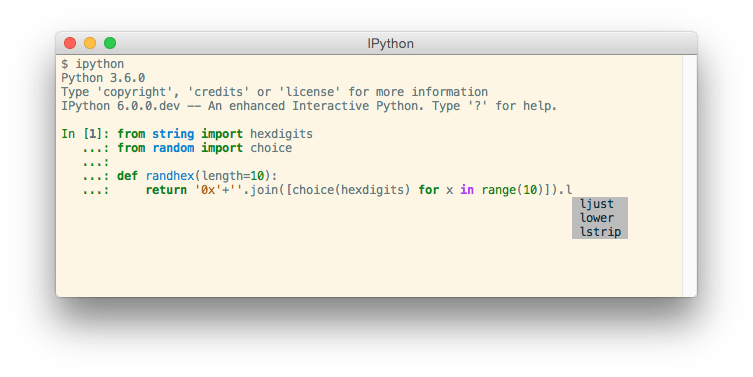Maximize the IPython window with green button
Viewport: 753px width, 377px height.
[x=110, y=43]
